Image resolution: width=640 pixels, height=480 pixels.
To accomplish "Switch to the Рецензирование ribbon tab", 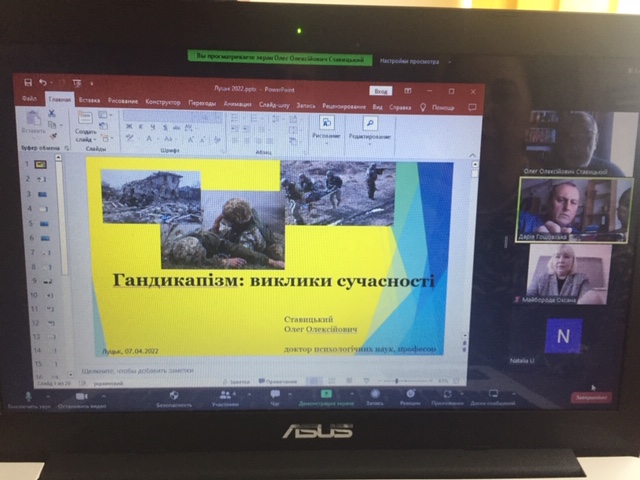I will (x=344, y=107).
